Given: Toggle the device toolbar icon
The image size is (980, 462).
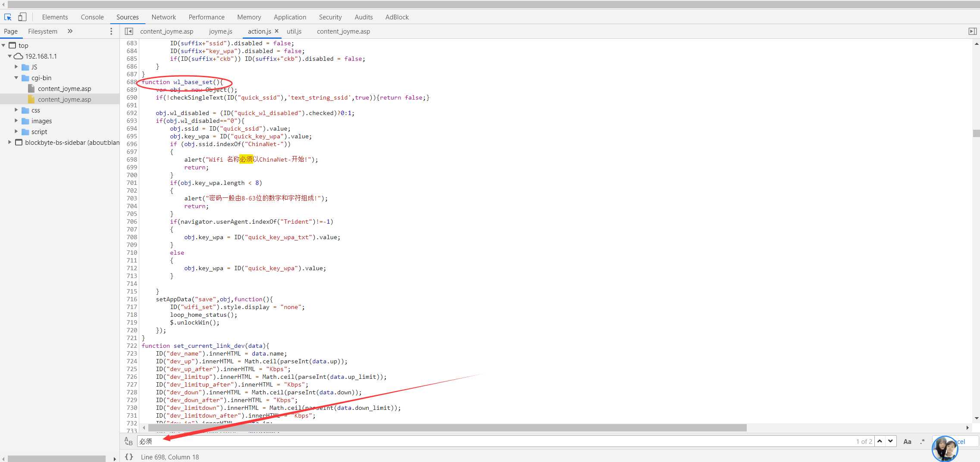Looking at the screenshot, I should point(22,17).
